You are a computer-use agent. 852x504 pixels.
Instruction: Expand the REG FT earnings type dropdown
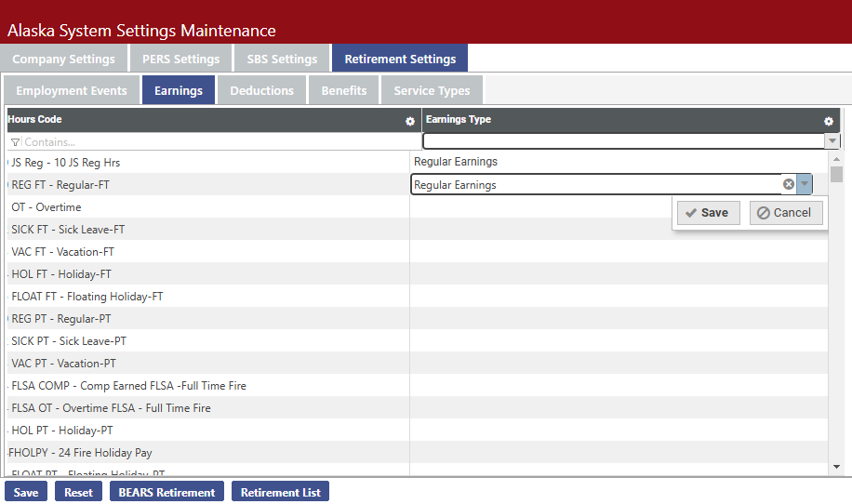click(805, 184)
